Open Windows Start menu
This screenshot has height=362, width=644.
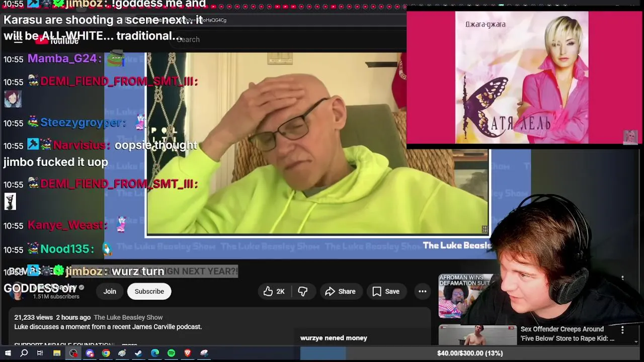coord(8,353)
